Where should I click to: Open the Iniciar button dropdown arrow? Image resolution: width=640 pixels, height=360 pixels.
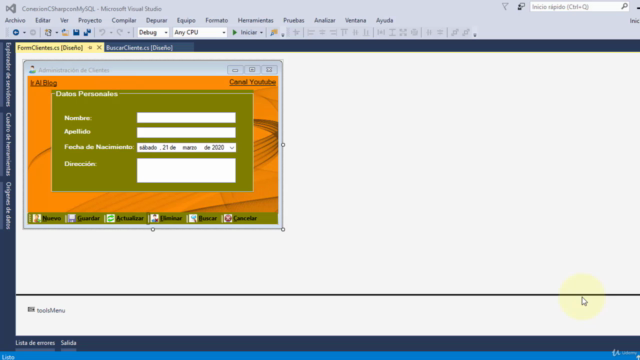[x=261, y=32]
